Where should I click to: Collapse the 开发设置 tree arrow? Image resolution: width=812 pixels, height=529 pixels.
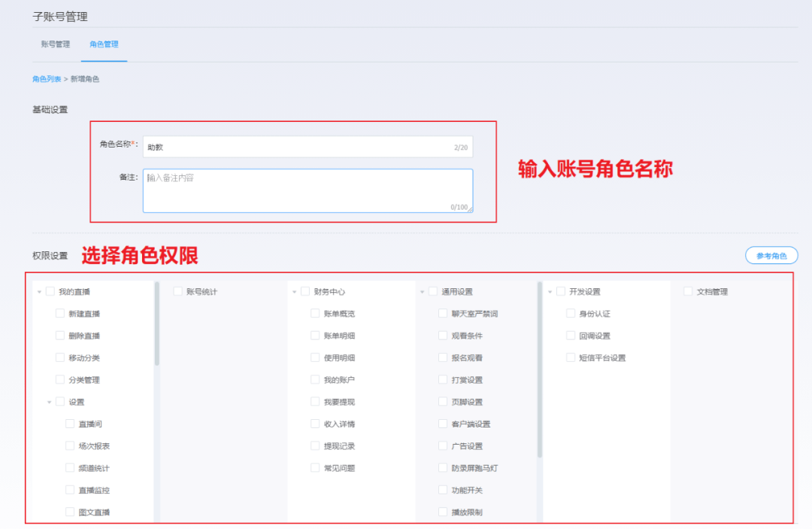tap(550, 292)
